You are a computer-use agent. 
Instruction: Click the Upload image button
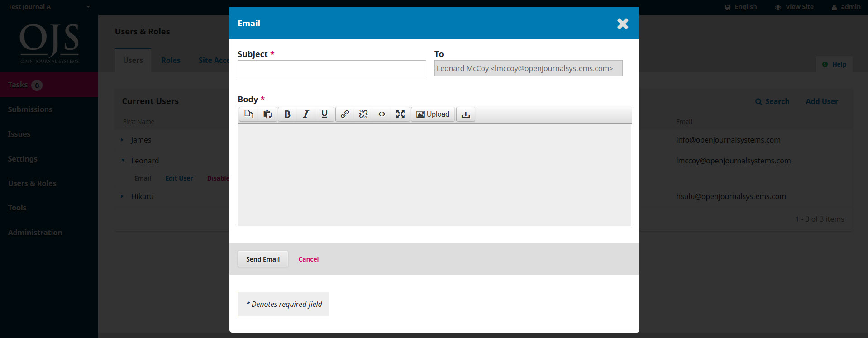click(x=433, y=114)
